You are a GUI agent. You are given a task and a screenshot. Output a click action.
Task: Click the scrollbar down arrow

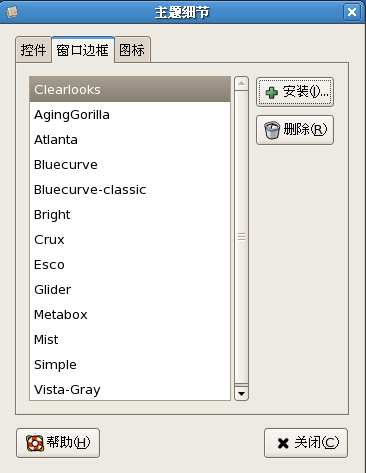click(x=241, y=394)
